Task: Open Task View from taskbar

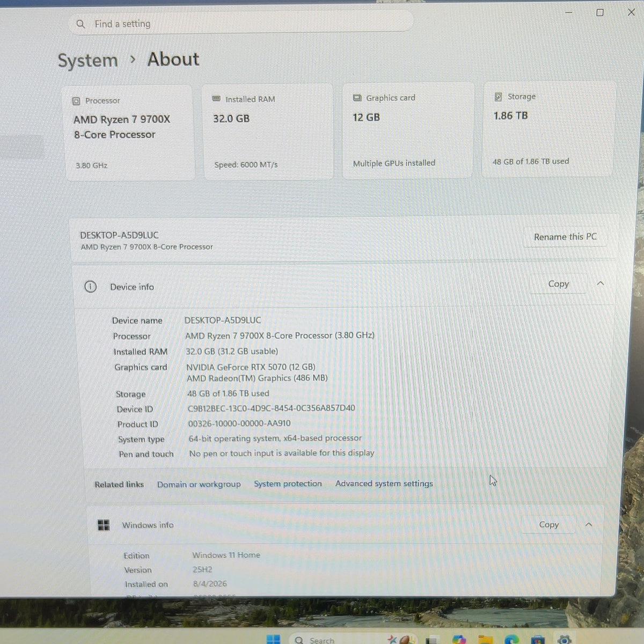Action: point(432,640)
